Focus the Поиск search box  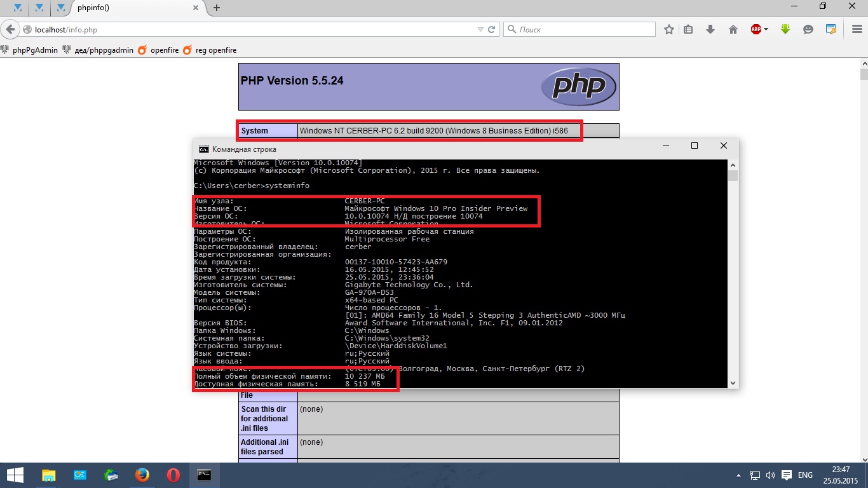579,29
